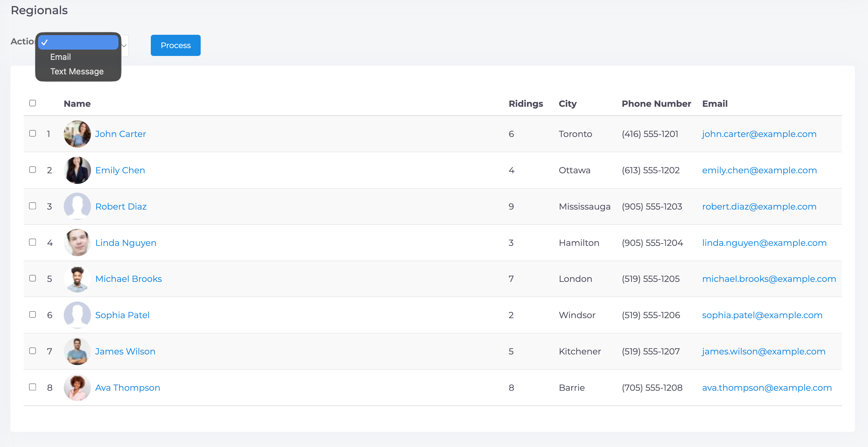Image resolution: width=868 pixels, height=447 pixels.
Task: Check the box for Sophia Patel
Action: coord(33,315)
